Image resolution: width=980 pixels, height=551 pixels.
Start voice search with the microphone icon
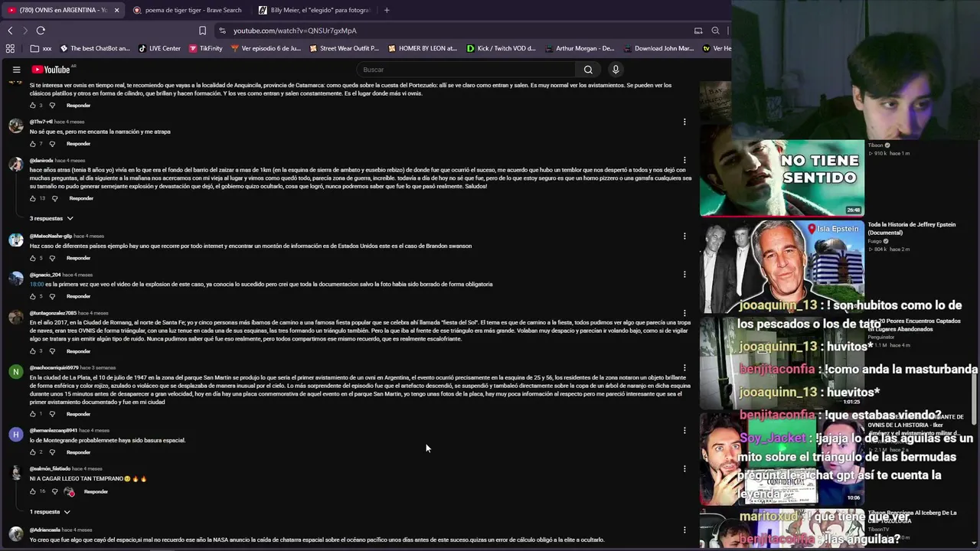click(x=616, y=70)
